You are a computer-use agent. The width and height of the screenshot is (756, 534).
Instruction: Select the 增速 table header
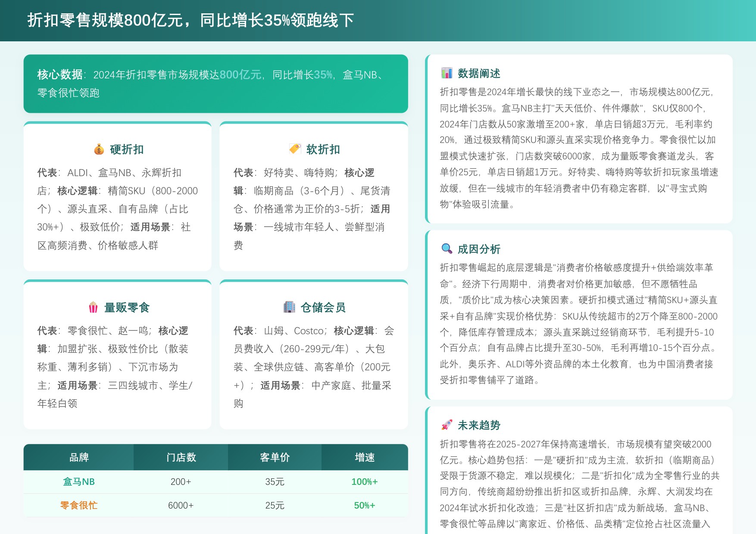[x=364, y=458]
